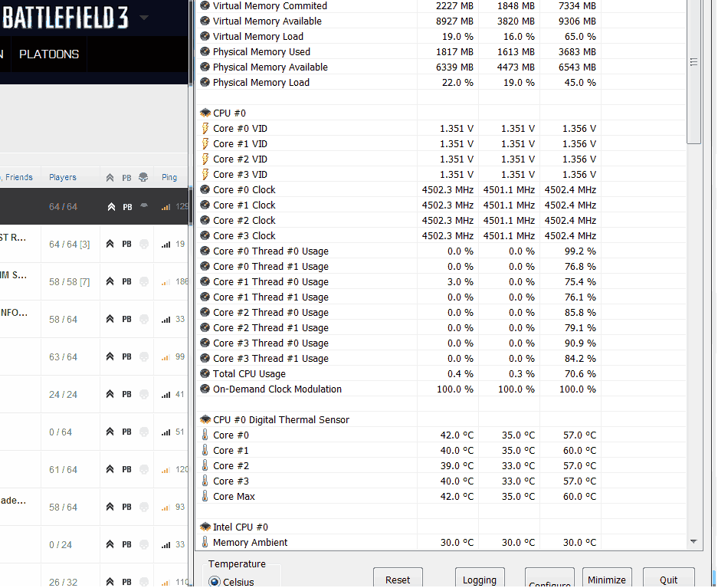This screenshot has width=718, height=588.
Task: Click the Virtual Memory Commited sensor icon
Action: (205, 6)
